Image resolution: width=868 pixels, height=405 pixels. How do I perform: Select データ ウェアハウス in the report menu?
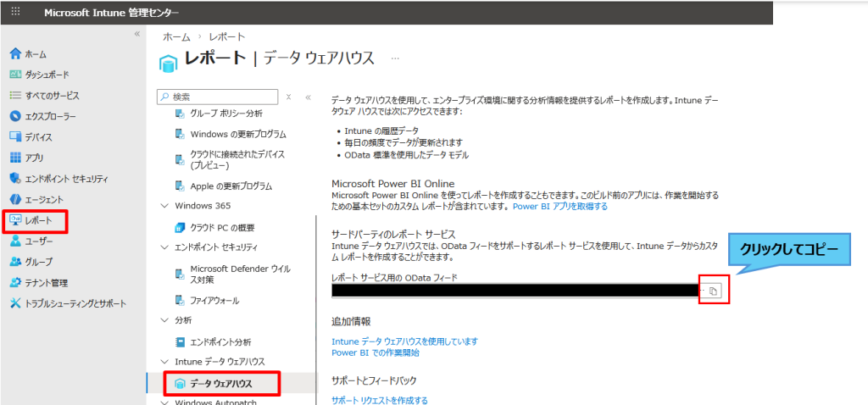(221, 384)
